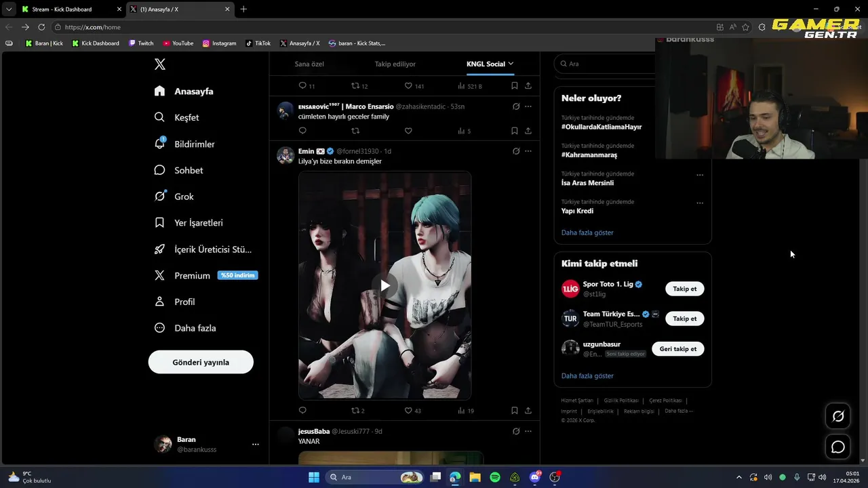Click the Gönderi yayınla button
The height and width of the screenshot is (488, 868).
coord(201,362)
